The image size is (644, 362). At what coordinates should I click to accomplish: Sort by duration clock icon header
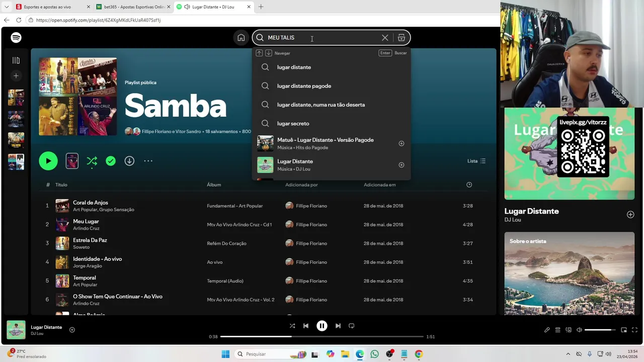[469, 185]
